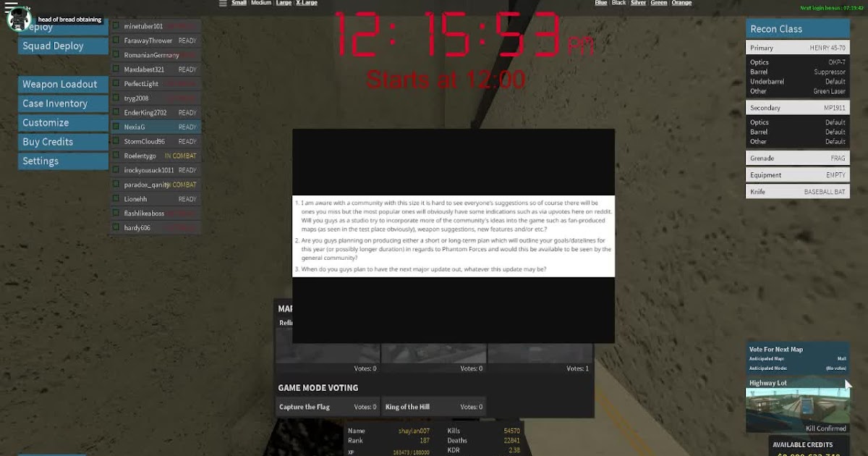Toggle the box beside NexiaG
This screenshot has width=868, height=456.
pyautogui.click(x=115, y=127)
